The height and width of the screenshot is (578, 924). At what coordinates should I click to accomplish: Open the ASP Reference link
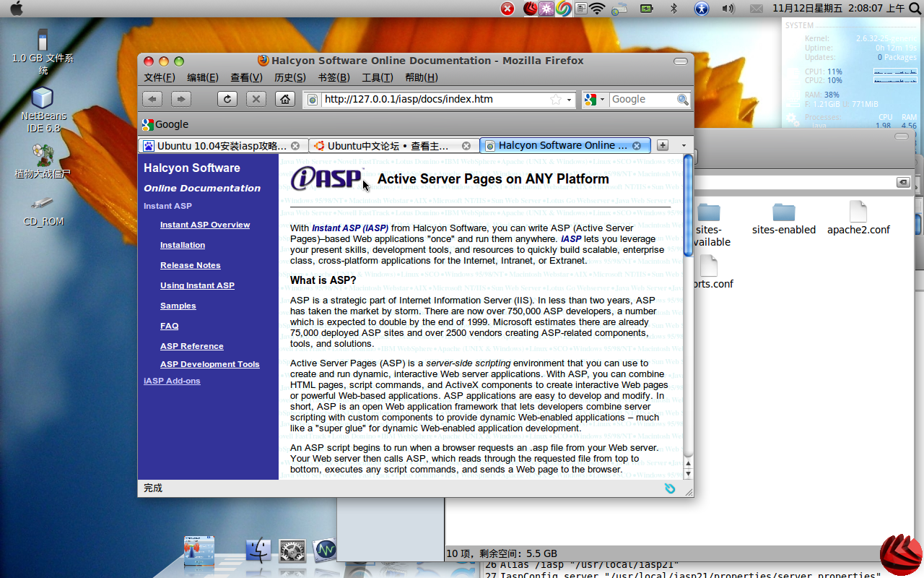click(192, 346)
